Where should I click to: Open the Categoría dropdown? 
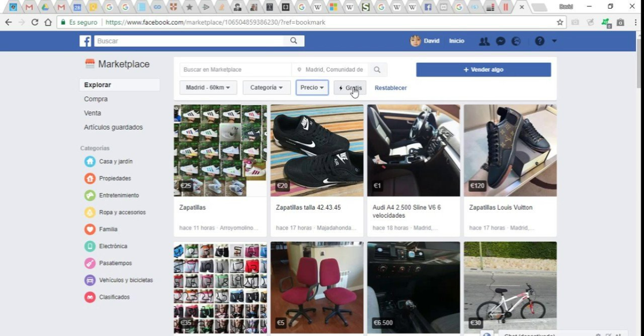coord(266,88)
